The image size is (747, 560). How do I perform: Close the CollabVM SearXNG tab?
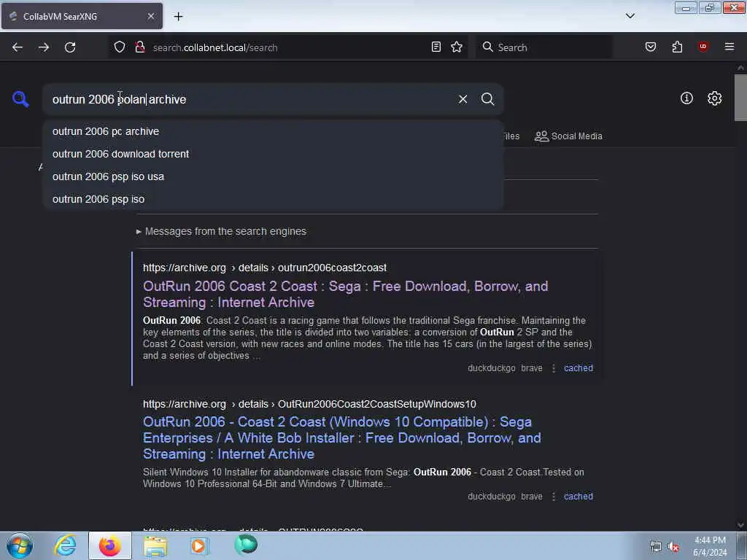click(151, 16)
